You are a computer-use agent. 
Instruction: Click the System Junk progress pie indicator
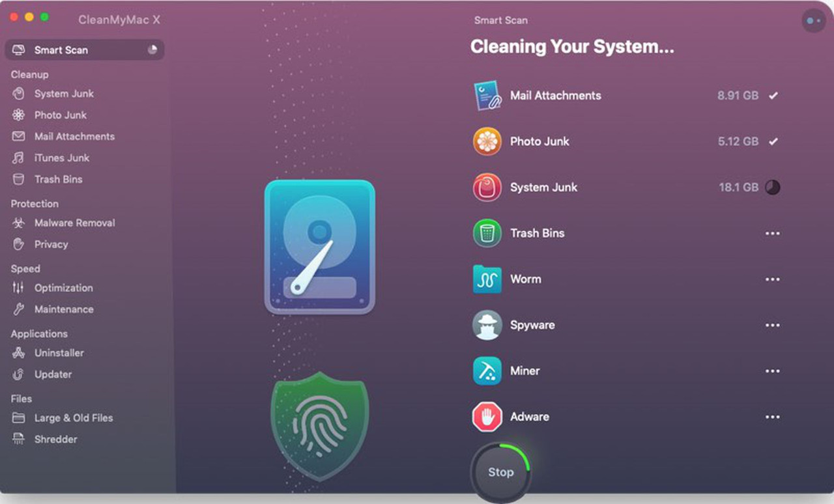[773, 188]
